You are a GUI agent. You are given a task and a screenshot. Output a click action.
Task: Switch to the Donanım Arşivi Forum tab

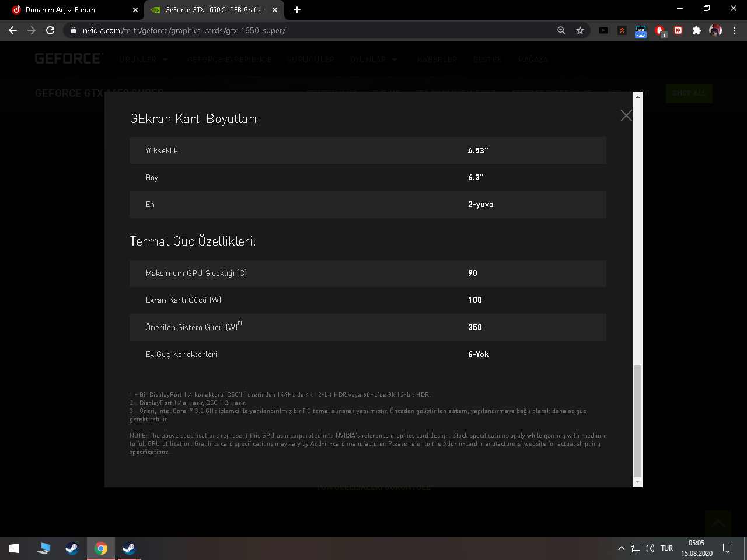(x=73, y=10)
